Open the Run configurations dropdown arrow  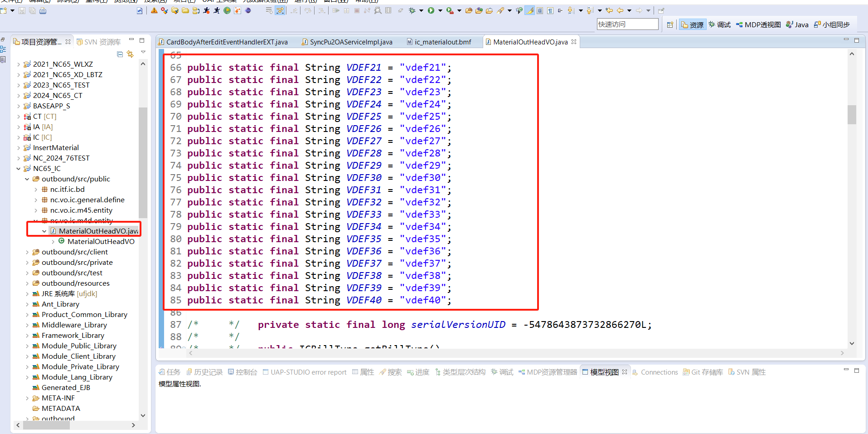[440, 10]
